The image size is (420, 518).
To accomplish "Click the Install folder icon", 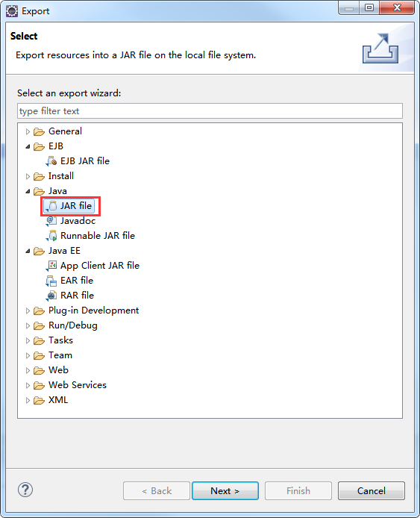I will click(x=39, y=176).
